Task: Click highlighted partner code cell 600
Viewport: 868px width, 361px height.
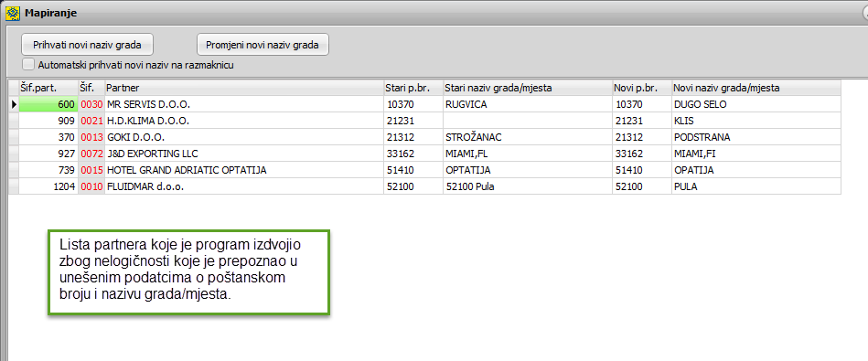Action: [x=48, y=104]
